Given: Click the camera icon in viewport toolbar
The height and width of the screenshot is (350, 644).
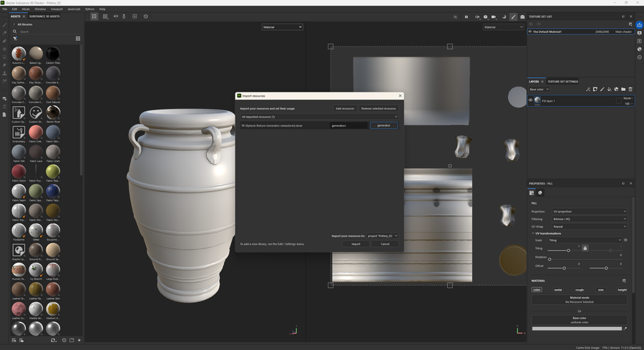Looking at the screenshot, I should point(522,16).
